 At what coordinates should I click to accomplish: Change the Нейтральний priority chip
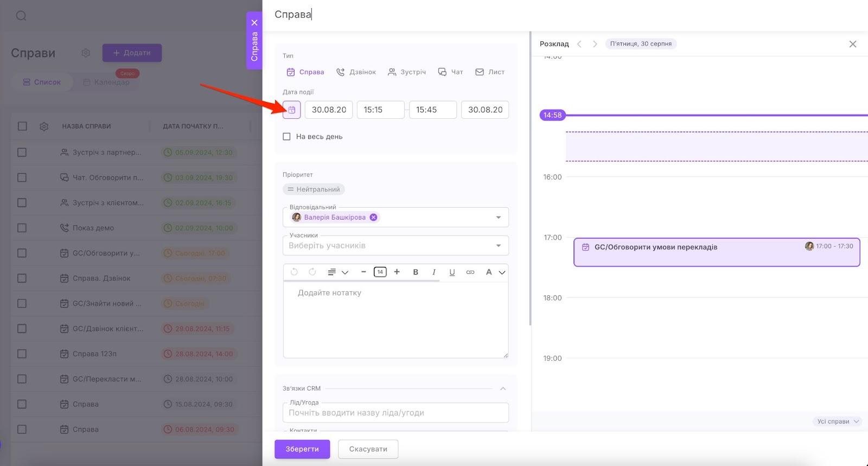coord(314,189)
